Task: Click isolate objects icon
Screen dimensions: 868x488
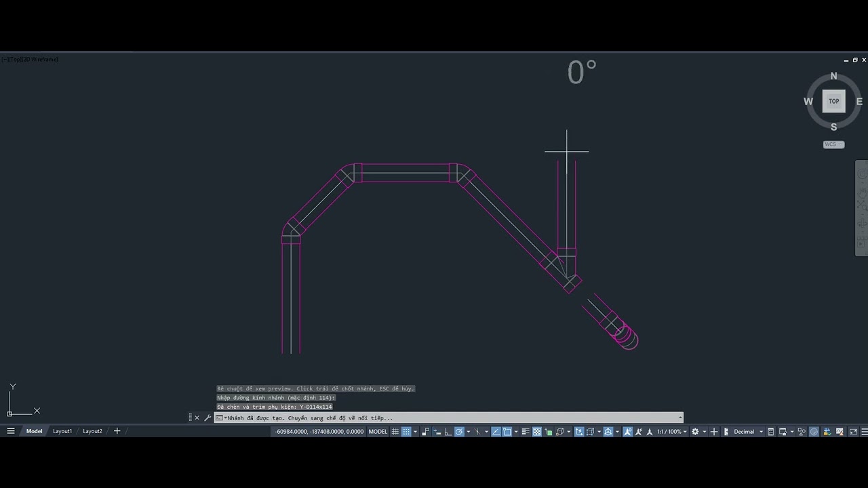Action: point(802,431)
